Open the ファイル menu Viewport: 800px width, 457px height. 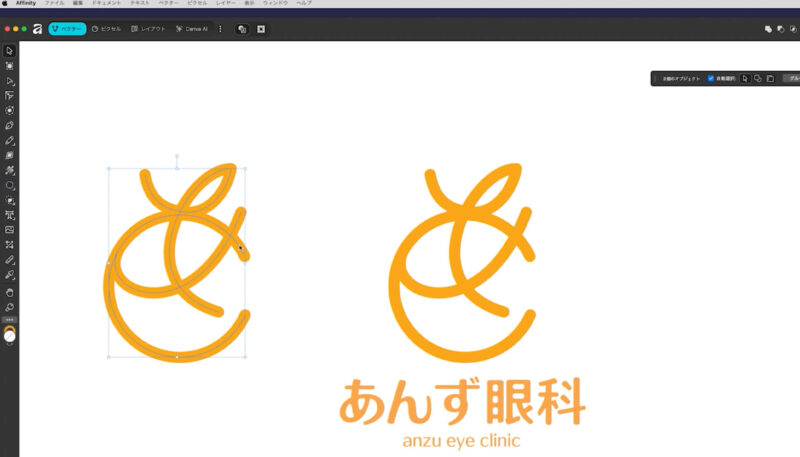click(x=54, y=3)
